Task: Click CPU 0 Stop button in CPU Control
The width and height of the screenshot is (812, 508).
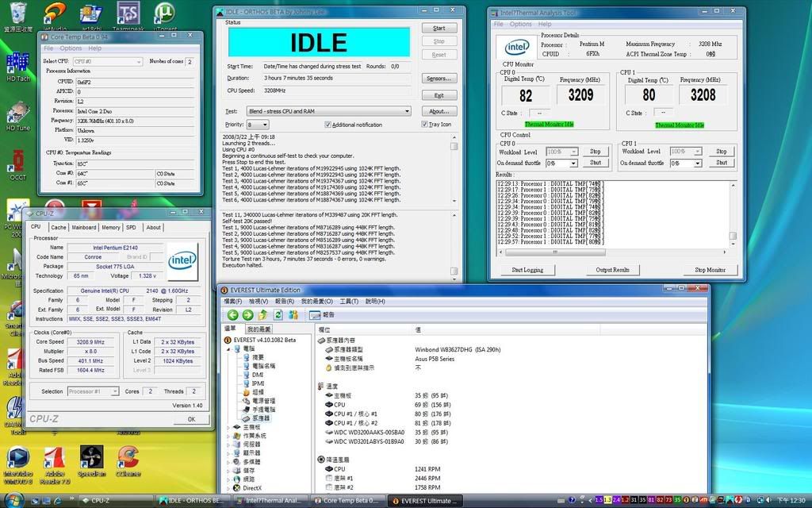Action: (595, 152)
